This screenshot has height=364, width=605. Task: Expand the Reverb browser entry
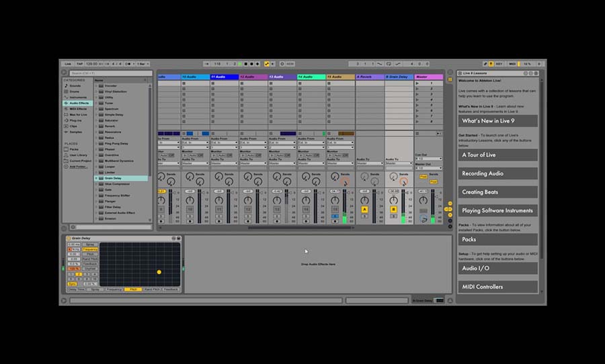(x=96, y=126)
